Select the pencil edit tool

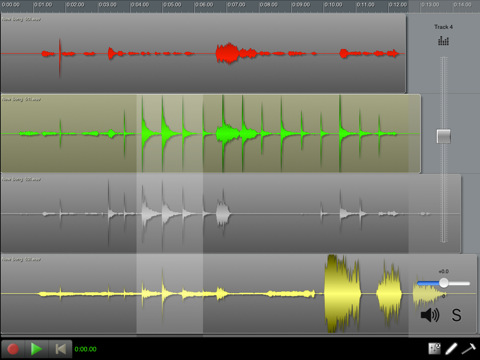(451, 349)
